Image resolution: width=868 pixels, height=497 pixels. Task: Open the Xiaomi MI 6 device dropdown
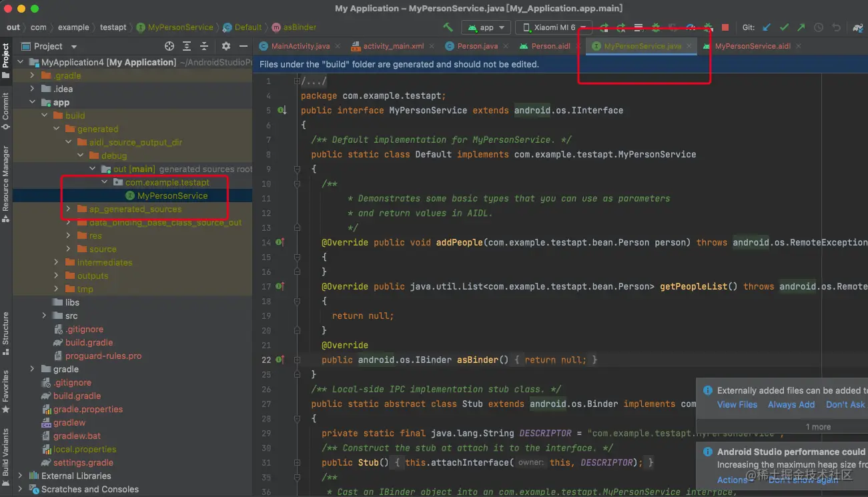tap(554, 27)
